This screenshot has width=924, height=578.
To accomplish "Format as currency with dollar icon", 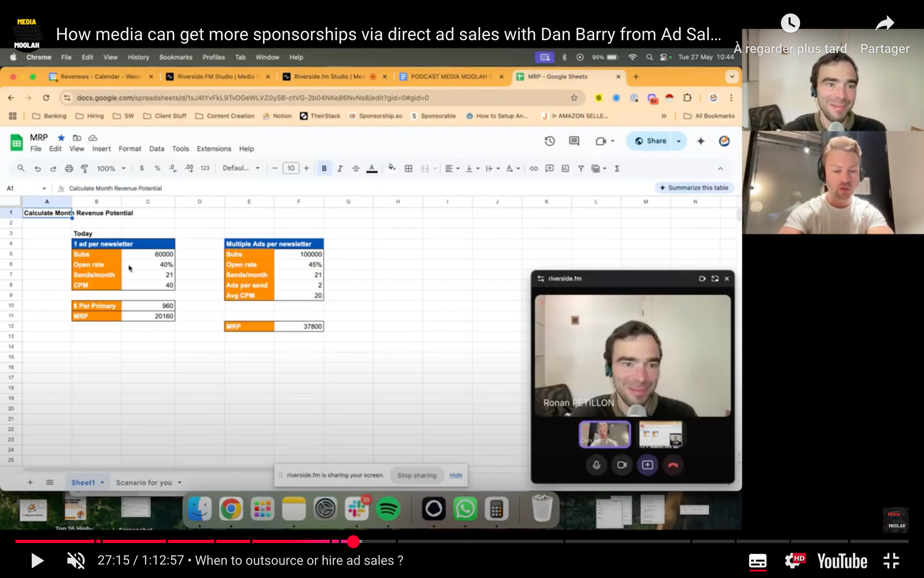I will coord(141,168).
